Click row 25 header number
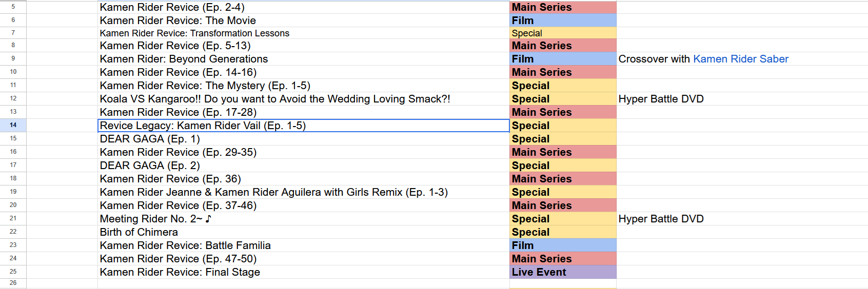The height and width of the screenshot is (289, 868). click(13, 272)
